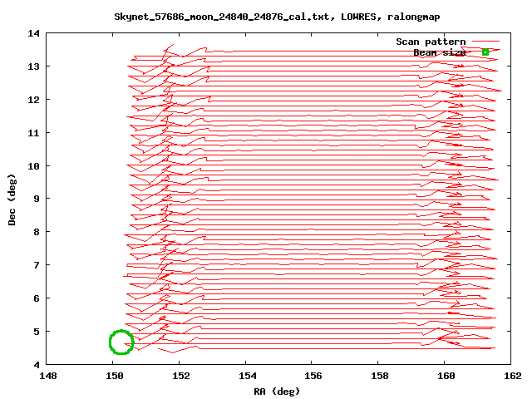This screenshot has height=399, width=532.
Task: Click the Dec axis tick label 5
Action: coord(37,332)
